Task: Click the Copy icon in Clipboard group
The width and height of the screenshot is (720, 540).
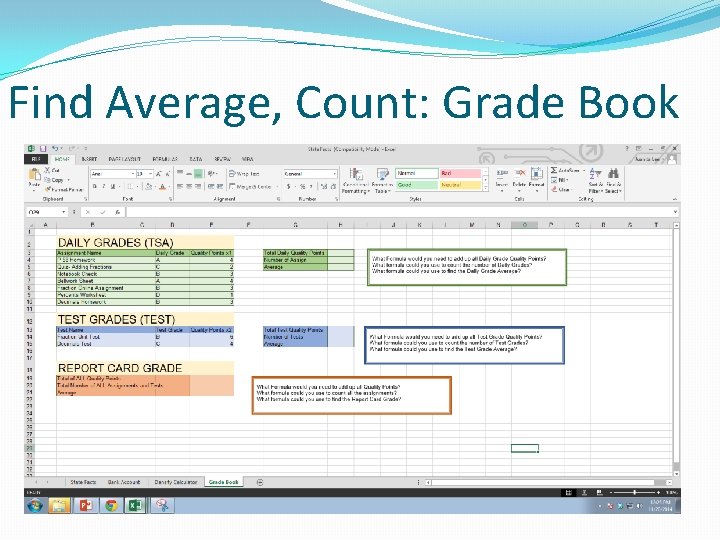Action: pyautogui.click(x=47, y=180)
